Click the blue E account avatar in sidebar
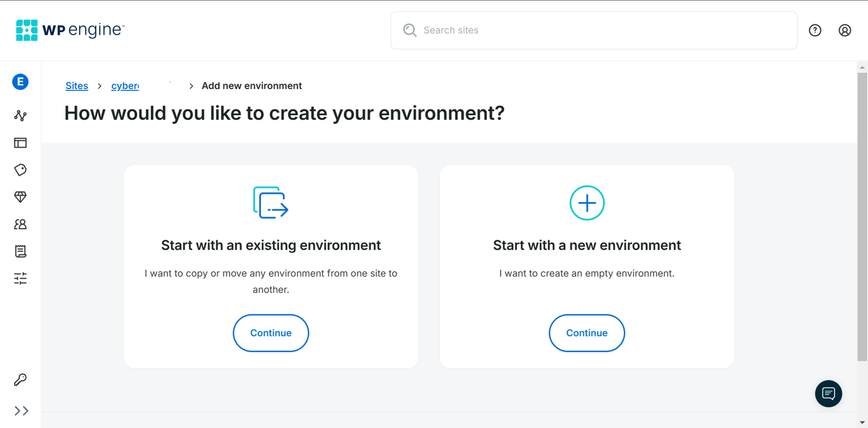The width and height of the screenshot is (868, 428). coord(20,82)
